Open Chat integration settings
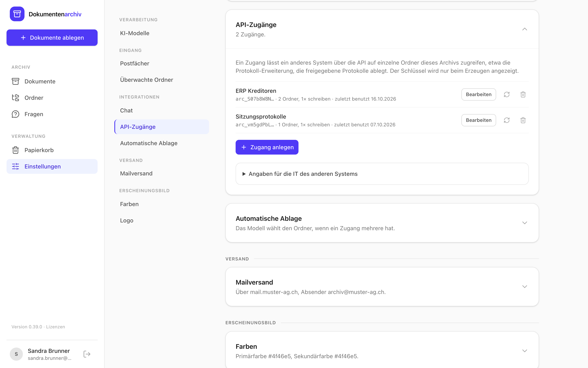 pyautogui.click(x=161, y=110)
